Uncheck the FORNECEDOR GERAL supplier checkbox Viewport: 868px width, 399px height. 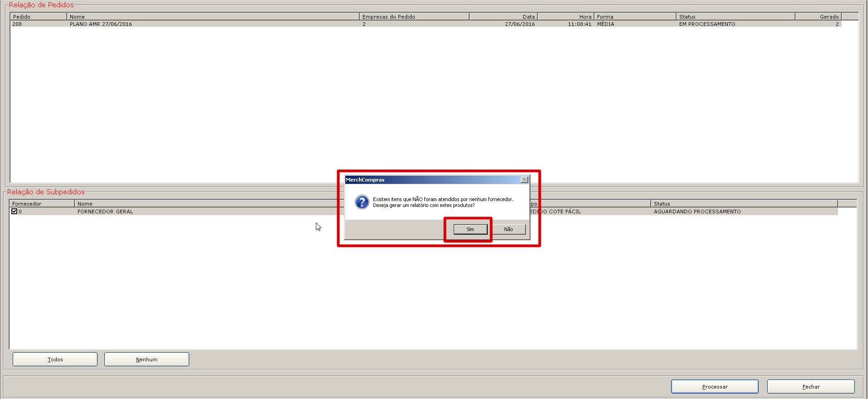tap(15, 212)
